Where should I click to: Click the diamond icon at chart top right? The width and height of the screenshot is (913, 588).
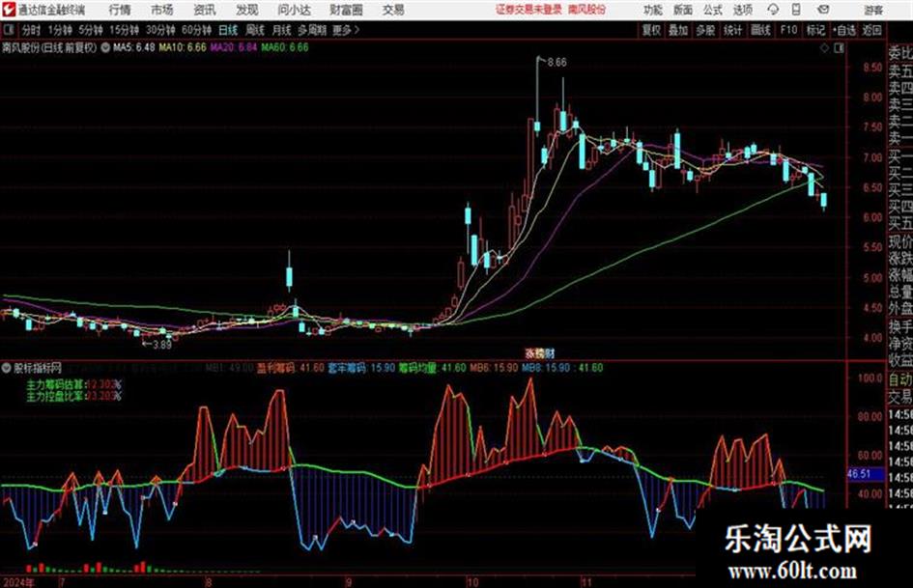(x=824, y=48)
